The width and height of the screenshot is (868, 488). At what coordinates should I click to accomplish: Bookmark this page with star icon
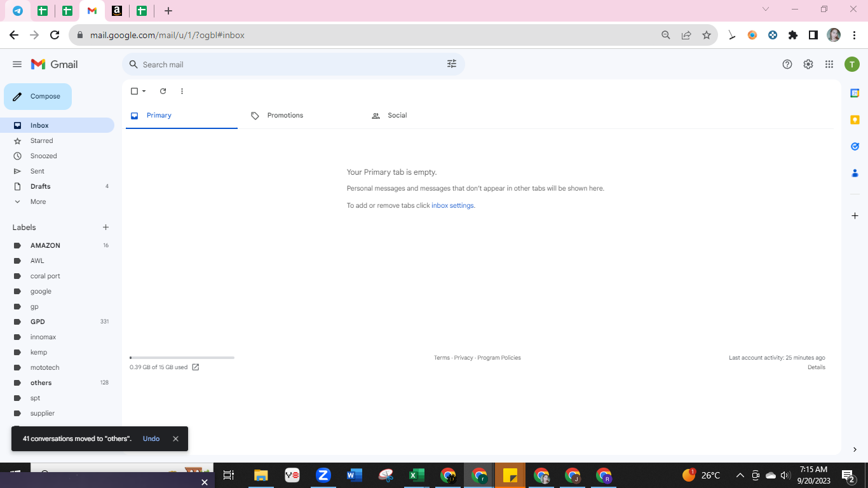pos(707,36)
